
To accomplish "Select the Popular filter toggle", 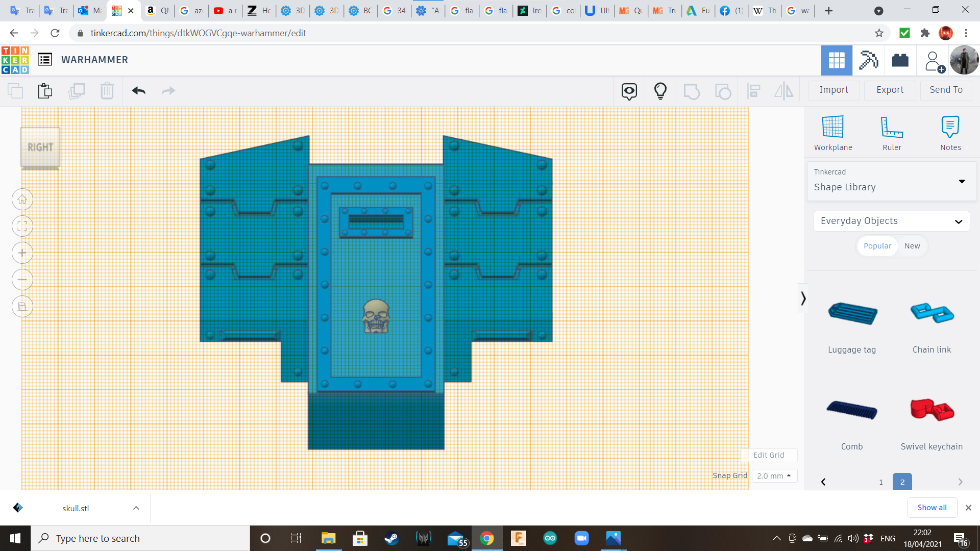I will [x=877, y=246].
